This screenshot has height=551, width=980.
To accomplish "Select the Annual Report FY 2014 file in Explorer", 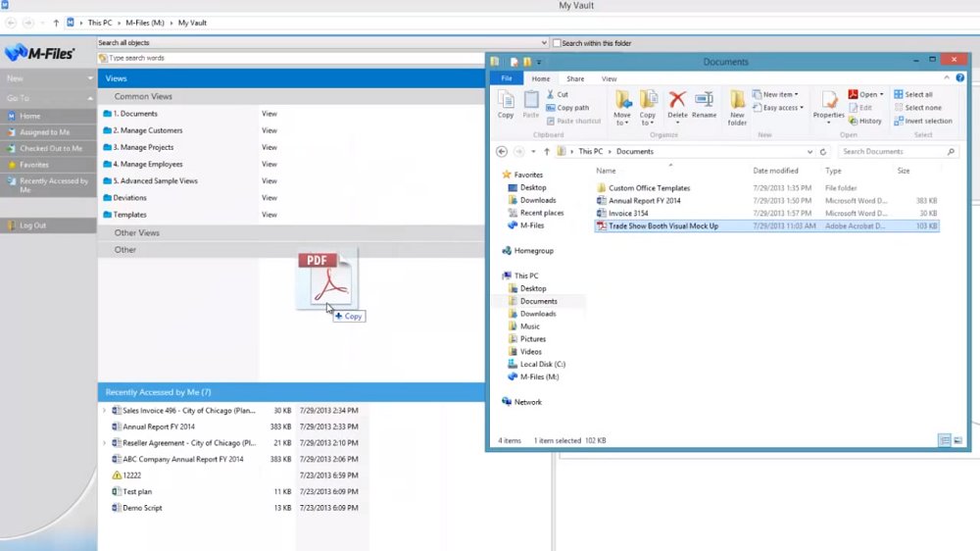I will point(645,201).
